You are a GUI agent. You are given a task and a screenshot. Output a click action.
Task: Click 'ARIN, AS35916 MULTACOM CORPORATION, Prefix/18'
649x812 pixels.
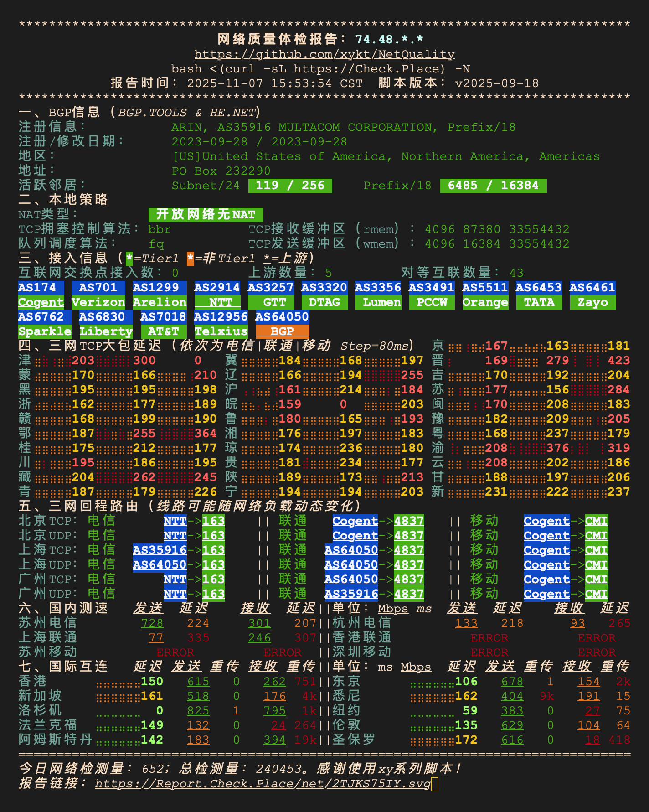coord(344,127)
